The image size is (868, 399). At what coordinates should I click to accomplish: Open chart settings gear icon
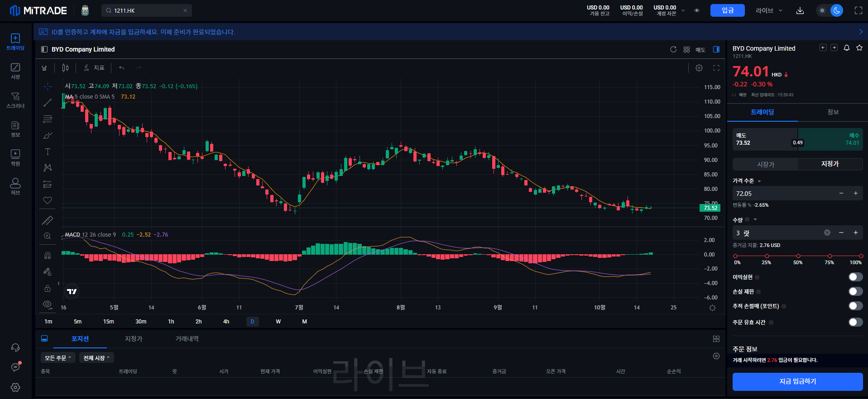tap(699, 68)
